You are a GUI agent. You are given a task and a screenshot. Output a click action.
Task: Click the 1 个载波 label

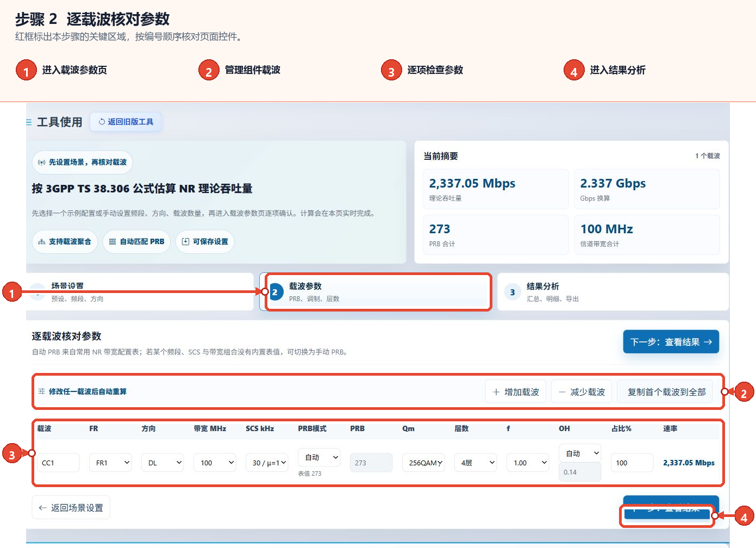[708, 155]
